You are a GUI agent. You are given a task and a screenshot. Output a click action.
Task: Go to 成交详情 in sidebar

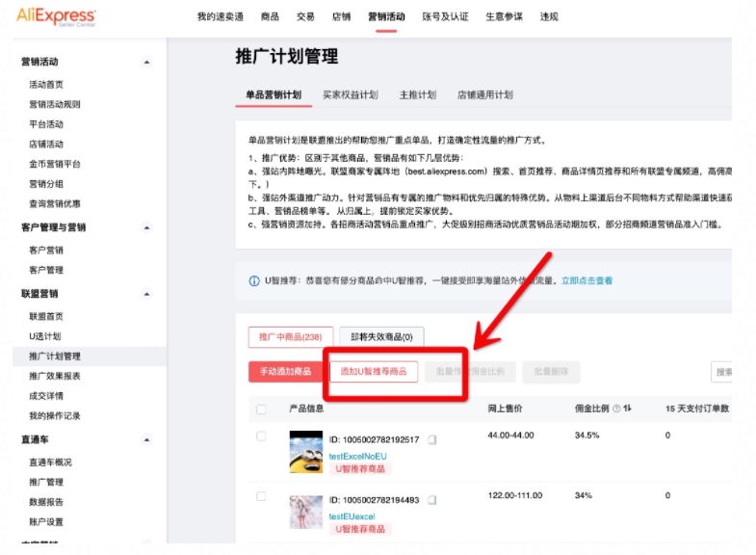[x=46, y=396]
